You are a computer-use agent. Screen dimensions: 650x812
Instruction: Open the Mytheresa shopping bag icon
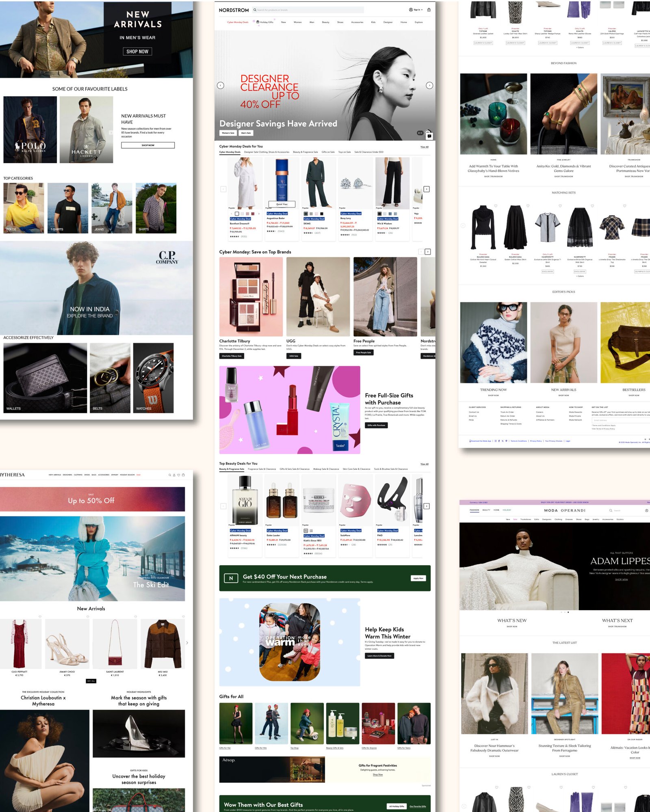(183, 475)
